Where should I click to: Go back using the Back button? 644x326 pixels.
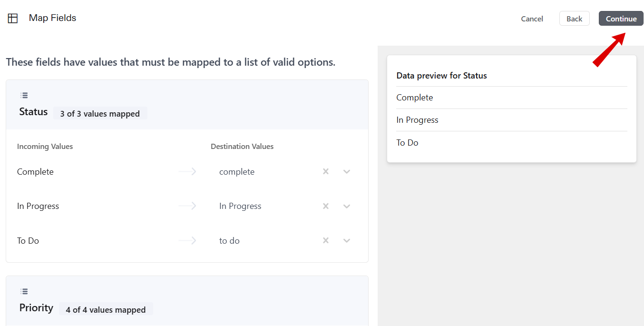point(574,18)
